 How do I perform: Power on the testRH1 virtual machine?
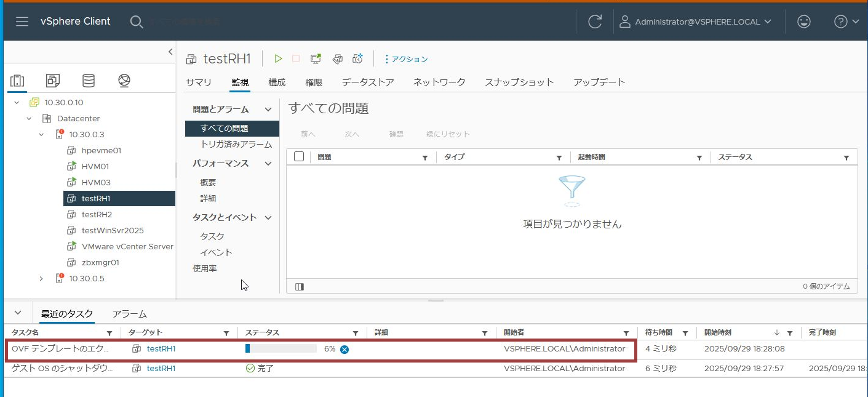[278, 59]
